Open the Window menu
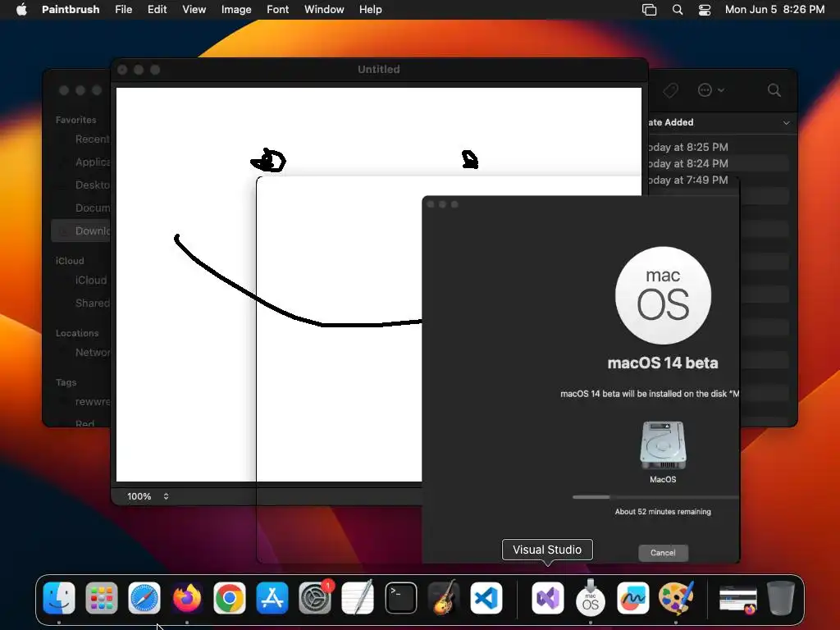The width and height of the screenshot is (840, 630). coord(324,10)
